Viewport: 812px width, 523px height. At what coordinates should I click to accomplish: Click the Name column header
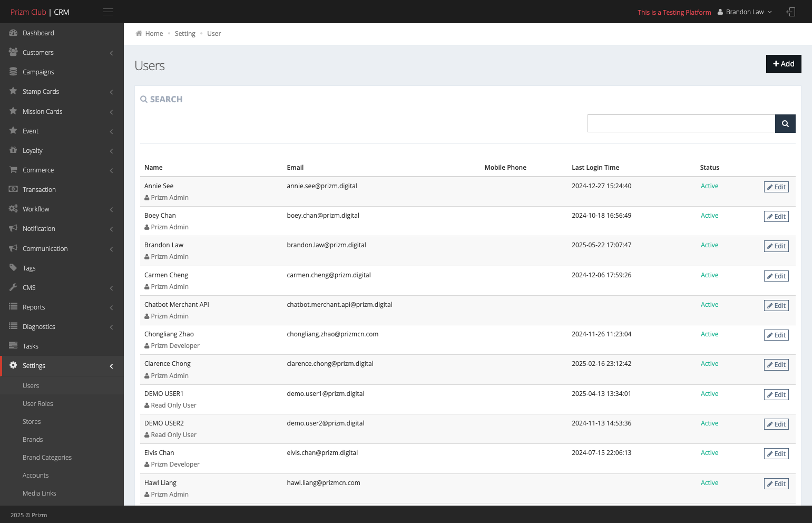(x=153, y=167)
